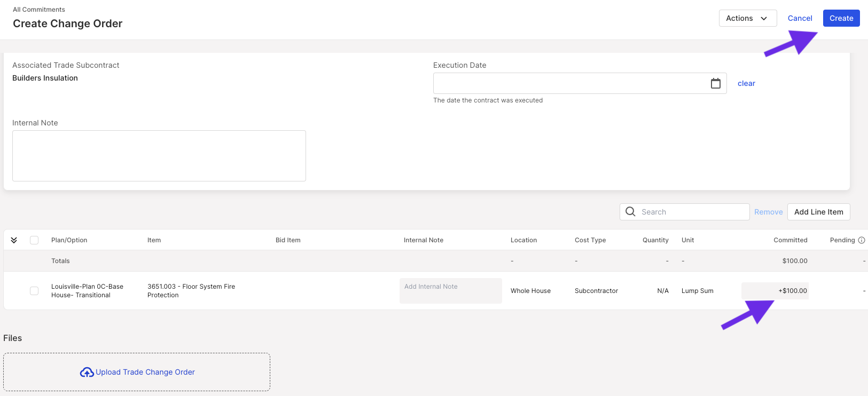Click Add Internal Note cell in row
This screenshot has width=868, height=396.
(x=451, y=291)
